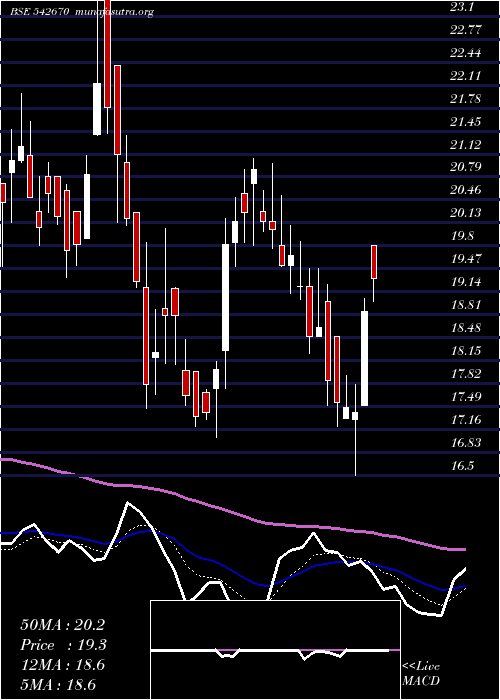Image resolution: width=500 pixels, height=700 pixels.
Task: Click the 22.11 price axis label
Action: pyautogui.click(x=466, y=75)
